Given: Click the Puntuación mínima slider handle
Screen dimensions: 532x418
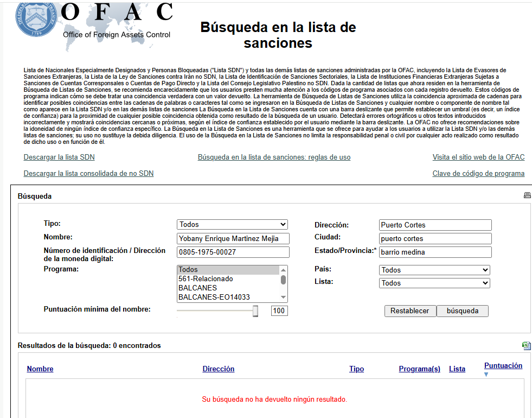Looking at the screenshot, I should pyautogui.click(x=255, y=311).
